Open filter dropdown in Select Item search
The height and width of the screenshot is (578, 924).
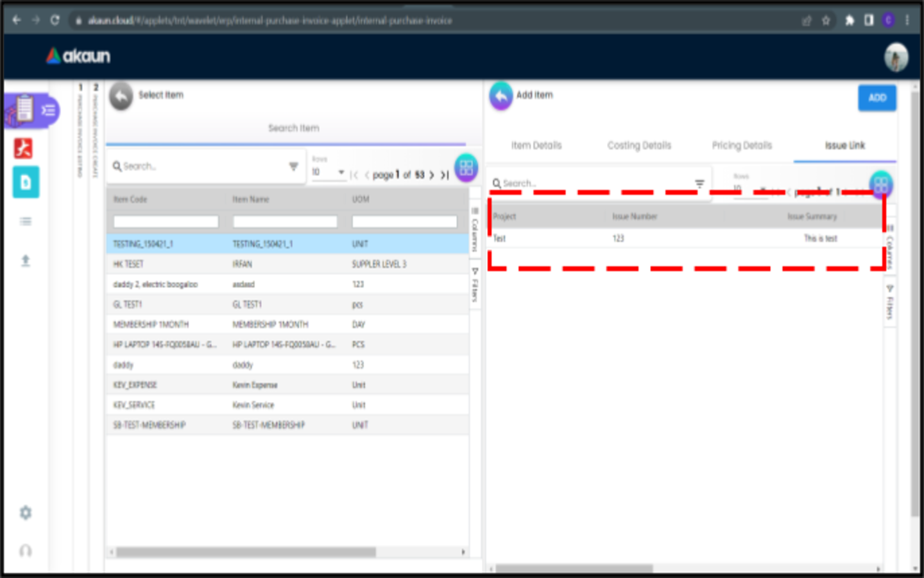pos(293,166)
